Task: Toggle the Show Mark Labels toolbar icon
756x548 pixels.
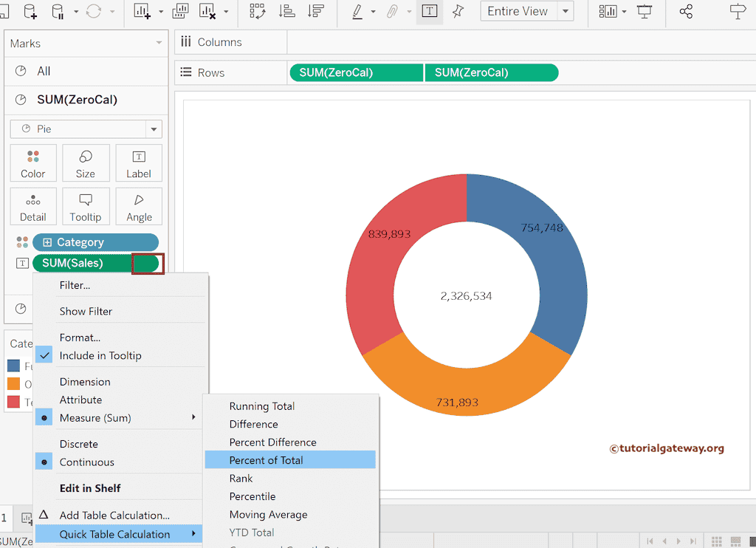Action: pyautogui.click(x=429, y=11)
